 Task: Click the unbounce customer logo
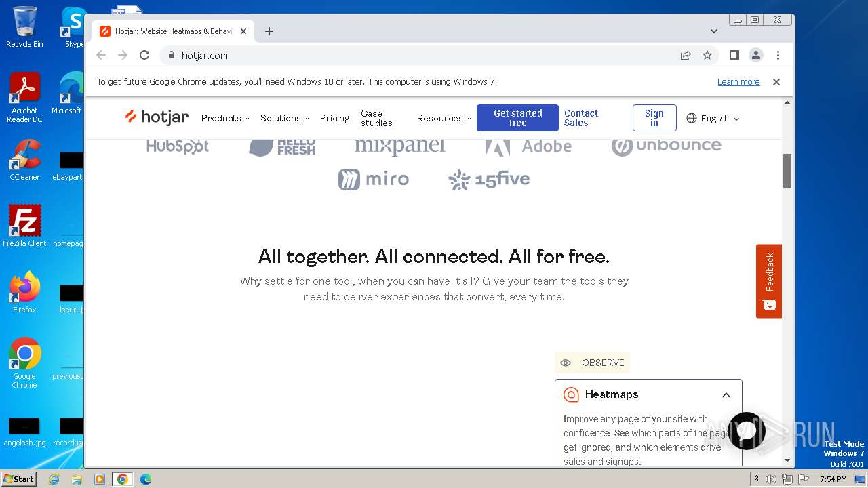pyautogui.click(x=666, y=146)
